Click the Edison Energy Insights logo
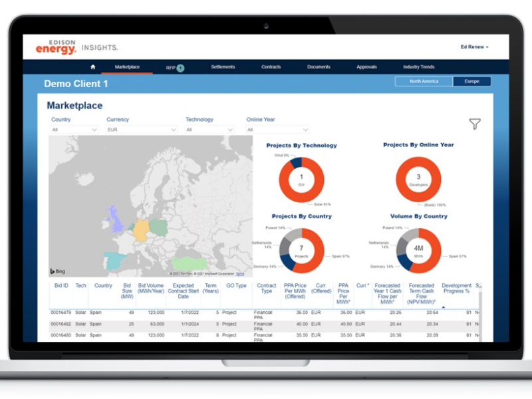 76,48
